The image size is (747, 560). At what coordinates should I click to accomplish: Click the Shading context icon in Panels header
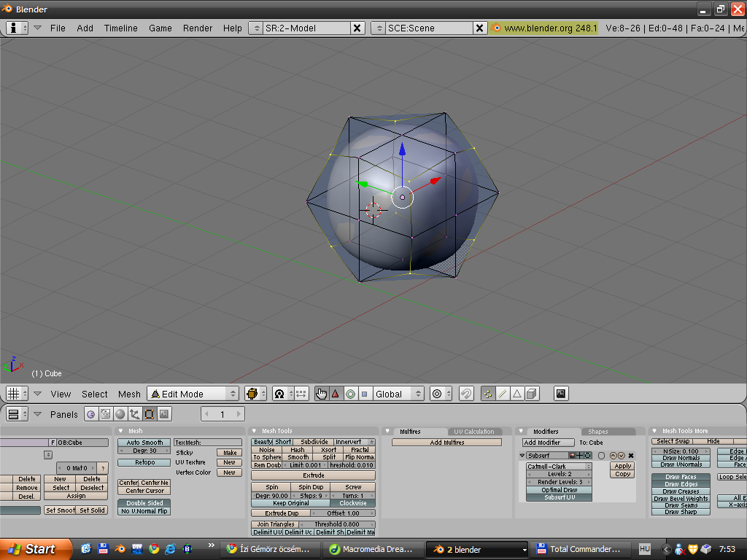(120, 414)
